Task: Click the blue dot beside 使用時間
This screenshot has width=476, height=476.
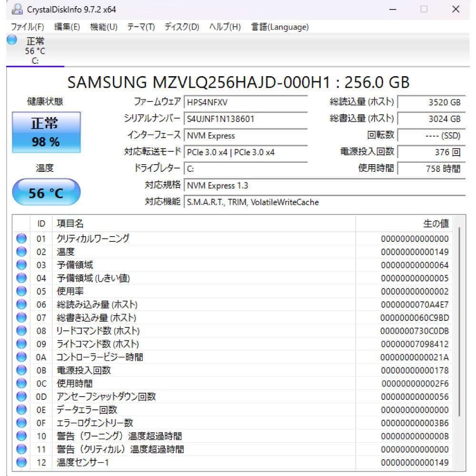Action: [x=21, y=383]
